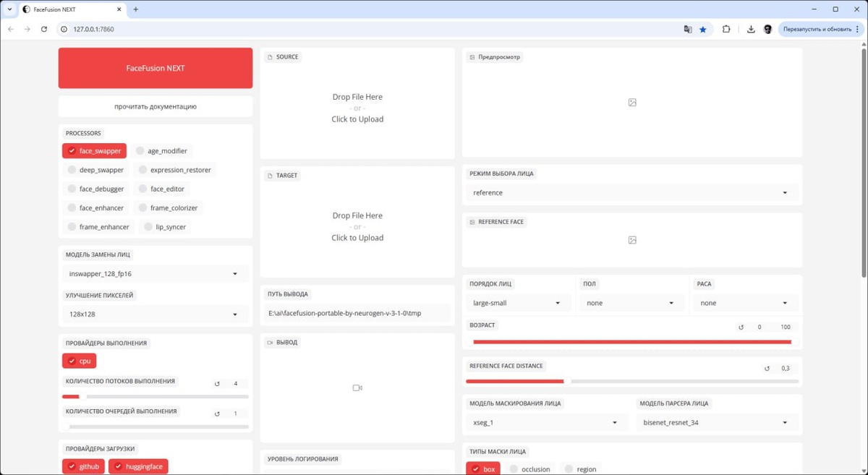Click the output video camera icon
868x475 pixels.
coord(357,388)
